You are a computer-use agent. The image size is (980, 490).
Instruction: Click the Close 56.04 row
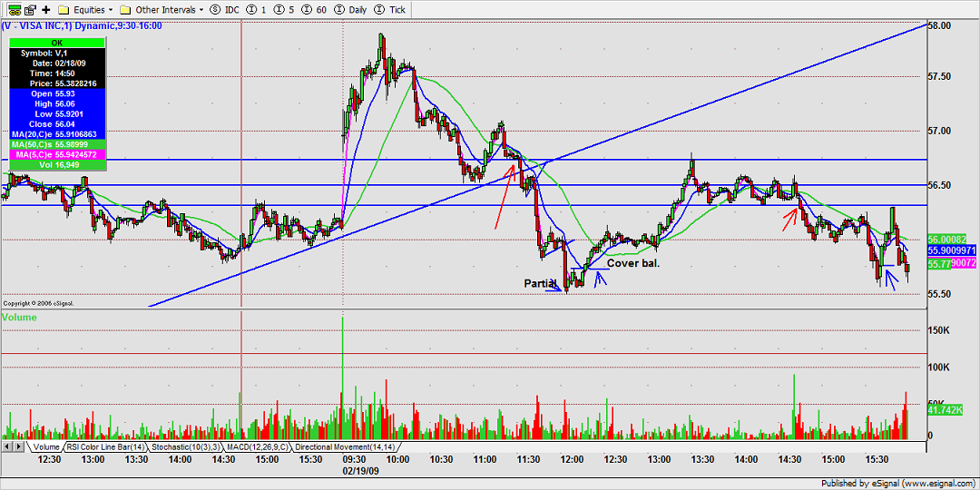pyautogui.click(x=57, y=123)
